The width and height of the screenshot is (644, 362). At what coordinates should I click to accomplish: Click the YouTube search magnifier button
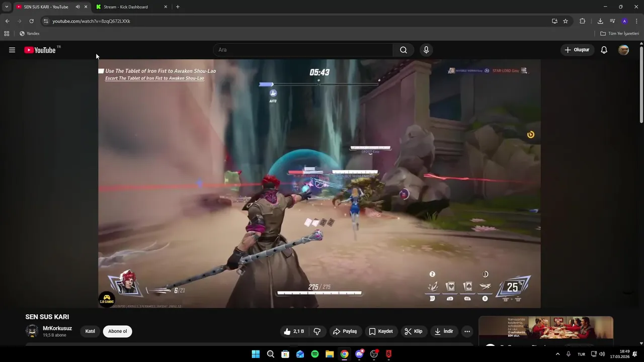[404, 50]
